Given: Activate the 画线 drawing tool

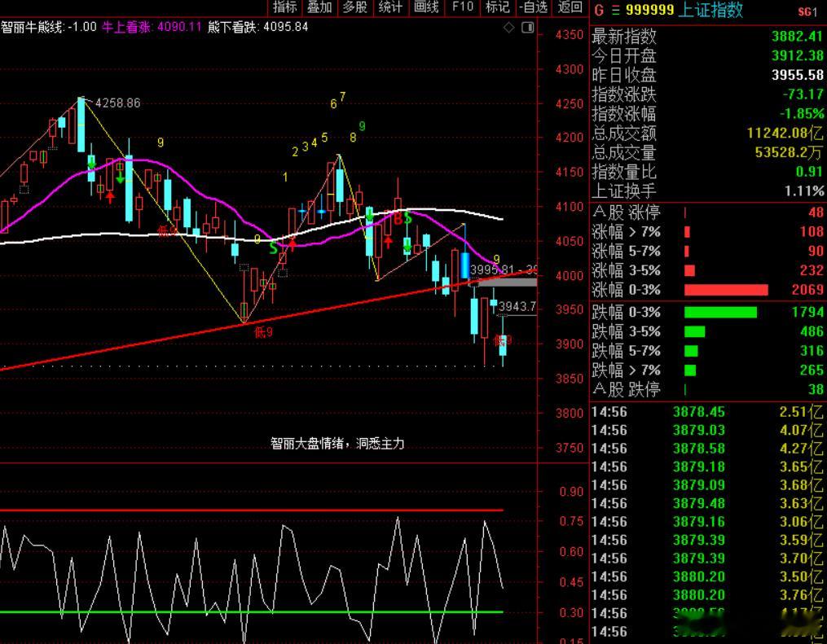Looking at the screenshot, I should 426,7.
